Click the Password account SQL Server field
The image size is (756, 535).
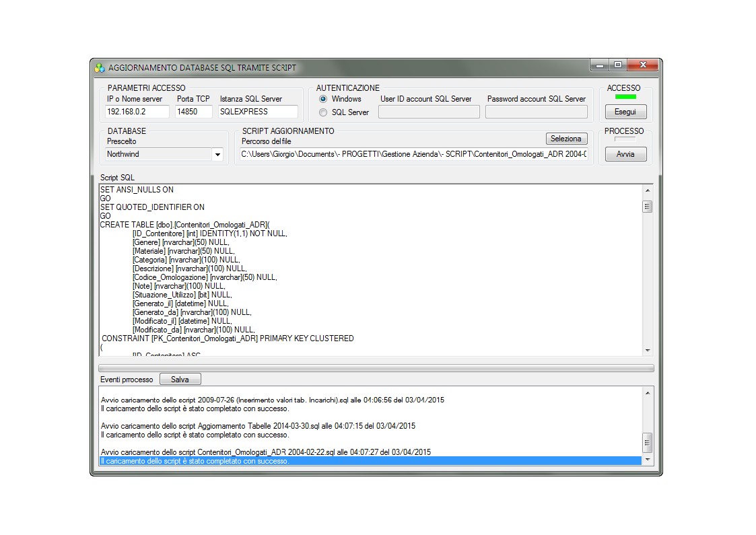tap(536, 112)
